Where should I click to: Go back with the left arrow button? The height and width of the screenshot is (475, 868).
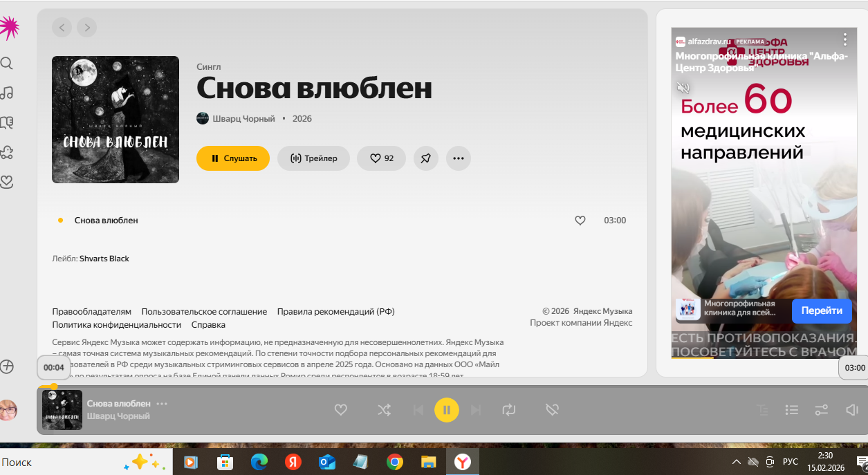(62, 28)
